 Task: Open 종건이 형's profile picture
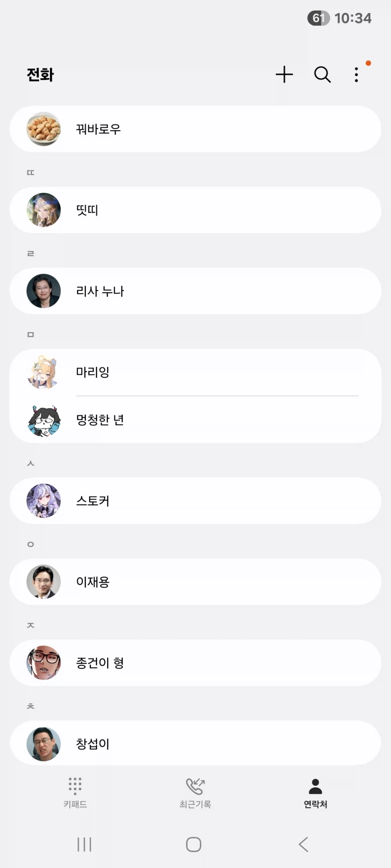[x=43, y=663]
